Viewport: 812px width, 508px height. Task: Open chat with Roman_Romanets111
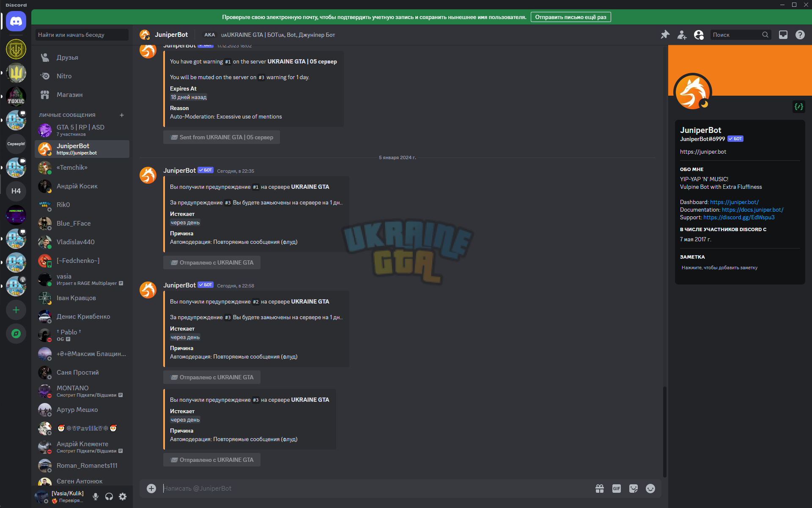coord(82,466)
